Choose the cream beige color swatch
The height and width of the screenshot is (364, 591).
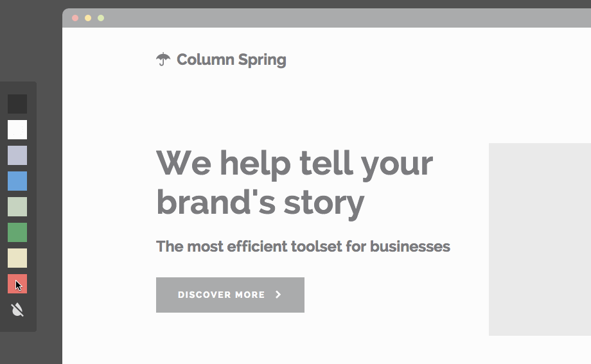tap(17, 257)
